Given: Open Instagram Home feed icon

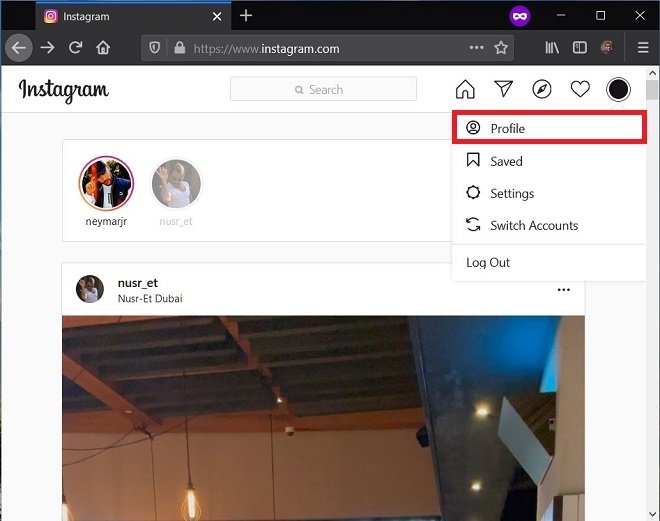Looking at the screenshot, I should click(465, 89).
